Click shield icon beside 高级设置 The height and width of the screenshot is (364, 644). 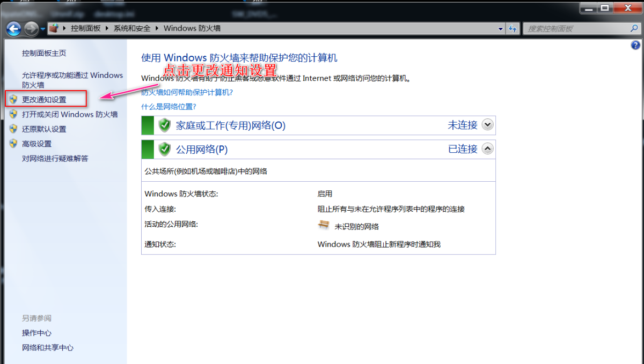click(13, 144)
